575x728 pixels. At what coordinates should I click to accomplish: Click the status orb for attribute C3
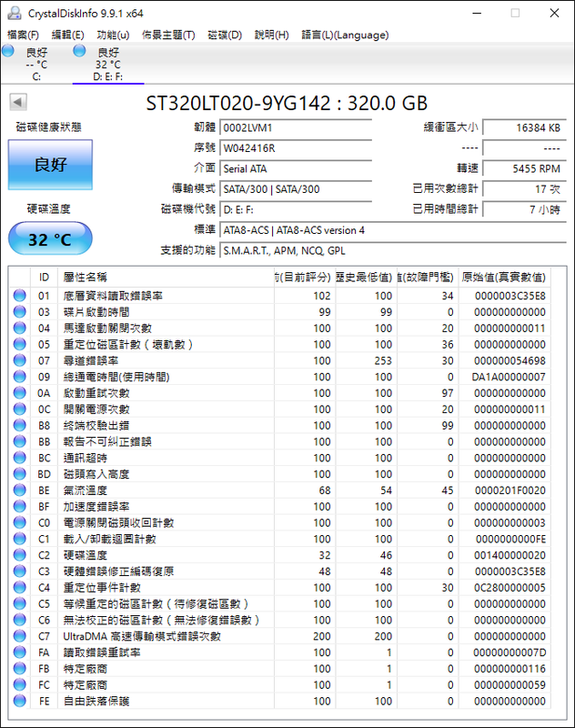pos(20,571)
